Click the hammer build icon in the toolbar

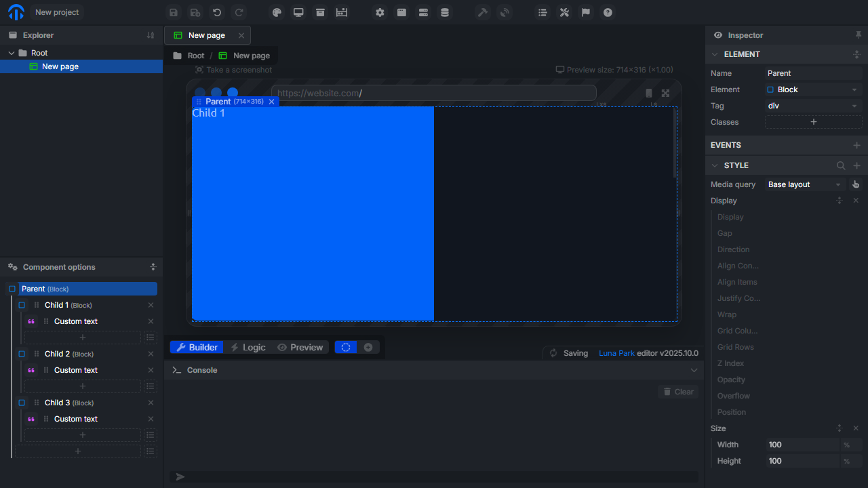pos(482,12)
